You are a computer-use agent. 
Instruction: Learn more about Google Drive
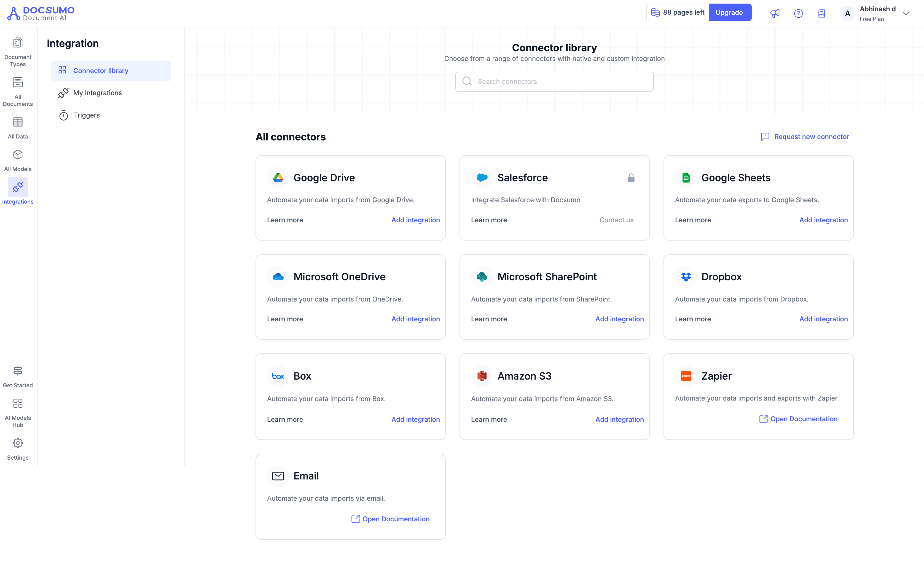click(x=285, y=220)
